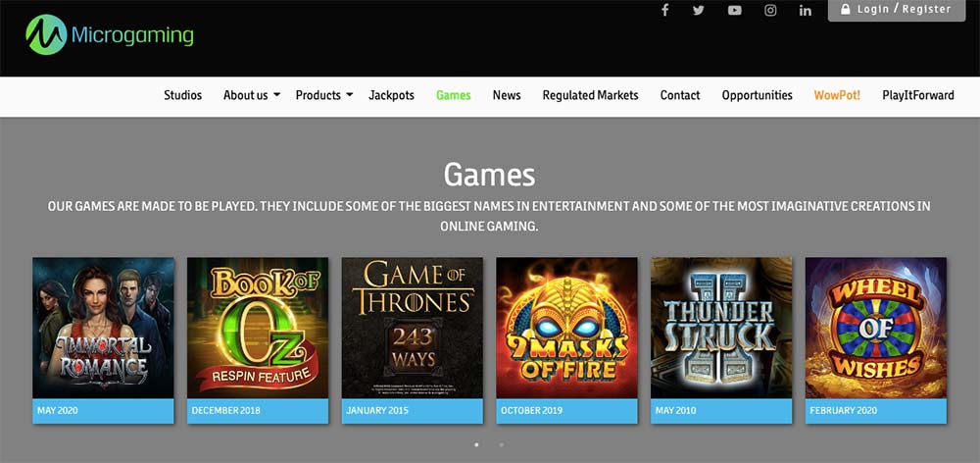Expand the About us dropdown
Viewport: 980px width, 463px height.
coord(252,96)
